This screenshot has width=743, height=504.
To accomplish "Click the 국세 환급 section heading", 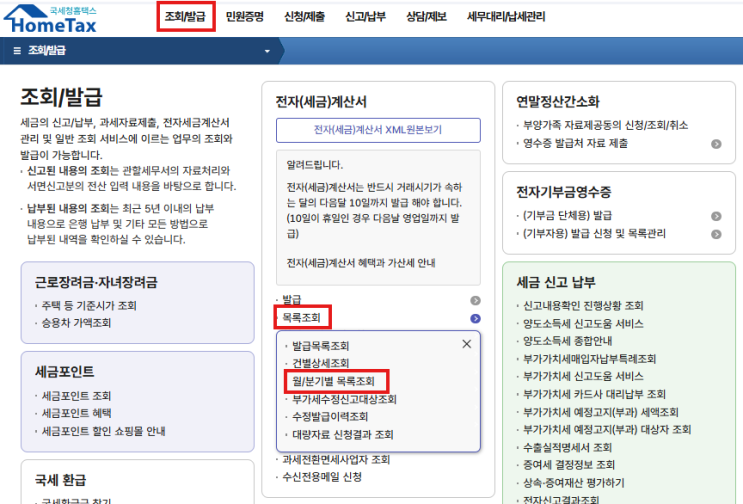I will [x=60, y=480].
